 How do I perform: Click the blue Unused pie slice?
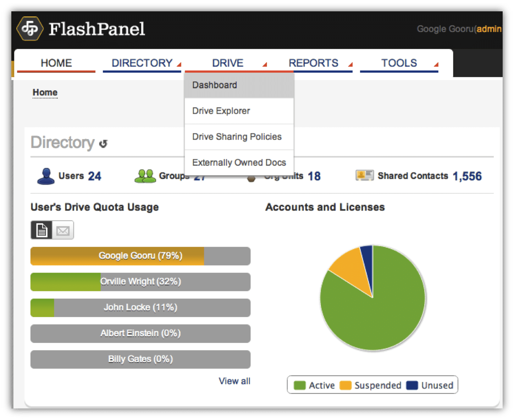point(368,262)
